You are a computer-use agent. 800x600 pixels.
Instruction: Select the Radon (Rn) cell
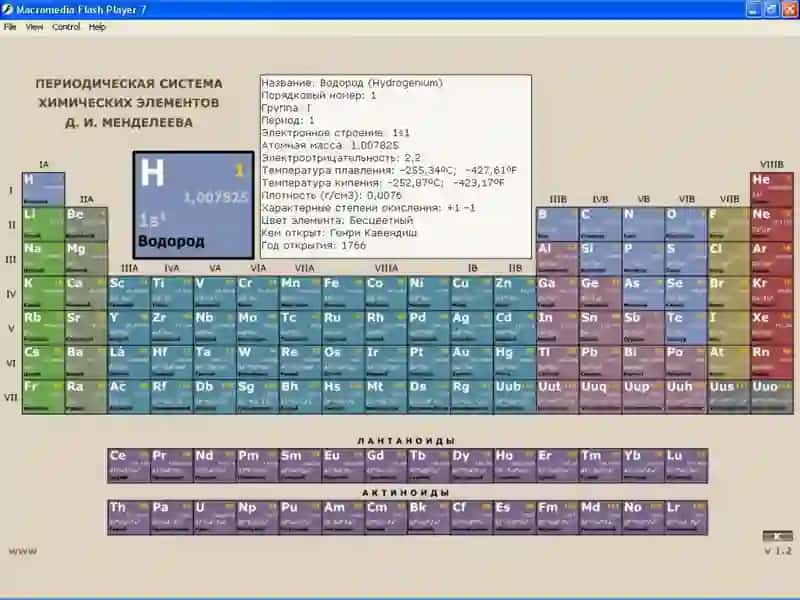(772, 363)
